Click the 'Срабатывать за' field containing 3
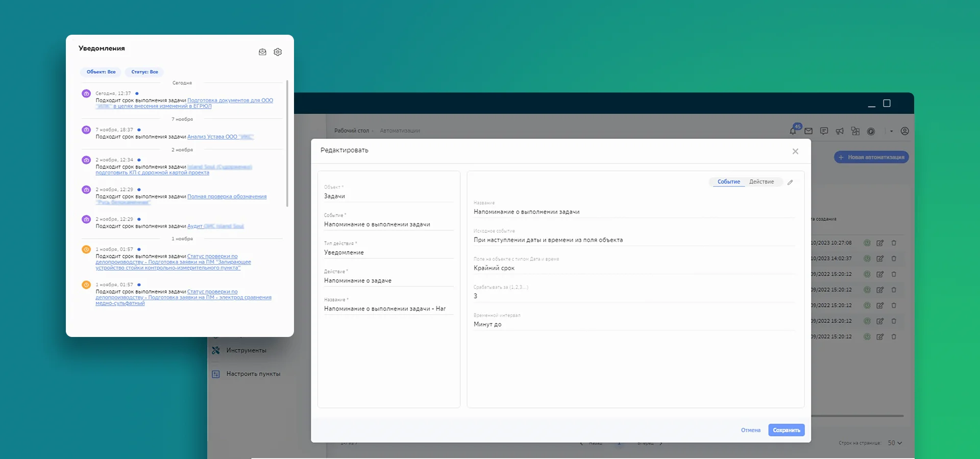 pyautogui.click(x=633, y=296)
